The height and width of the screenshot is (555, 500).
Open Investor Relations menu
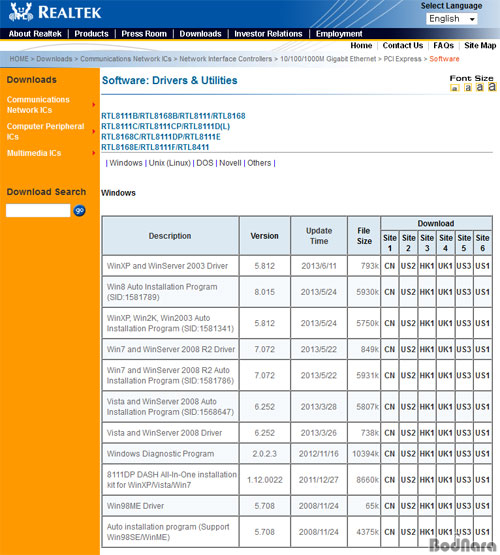click(268, 34)
